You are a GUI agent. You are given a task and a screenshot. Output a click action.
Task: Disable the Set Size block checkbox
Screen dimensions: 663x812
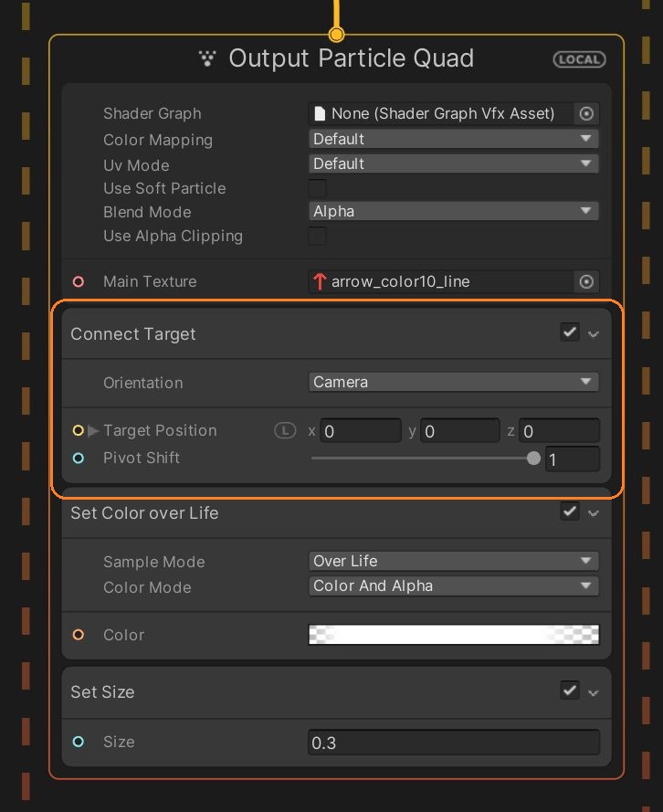click(570, 691)
